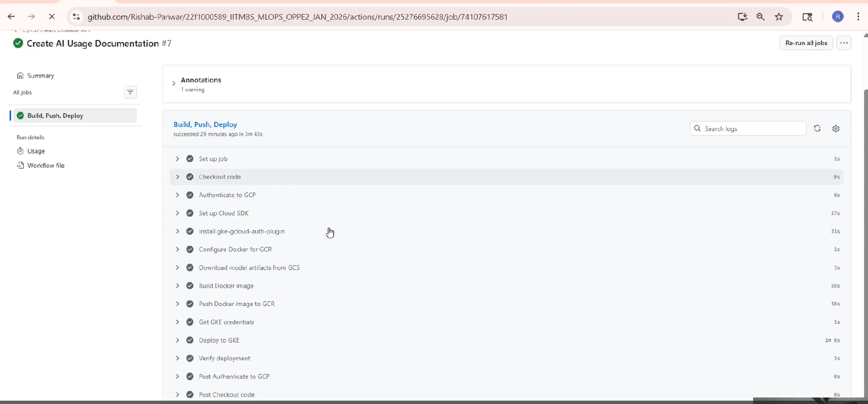Open workflow run more options ellipsis

(844, 43)
